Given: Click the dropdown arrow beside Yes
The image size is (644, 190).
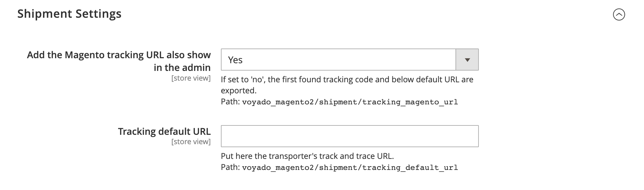Looking at the screenshot, I should coord(467,60).
